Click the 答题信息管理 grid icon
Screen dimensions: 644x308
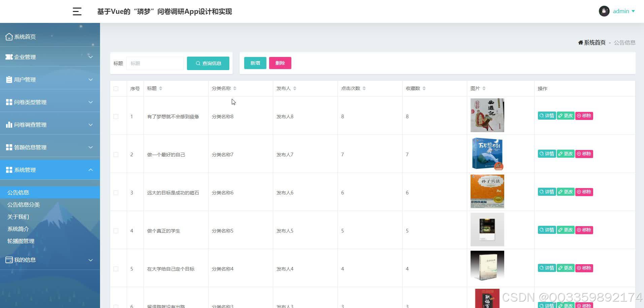(x=9, y=147)
